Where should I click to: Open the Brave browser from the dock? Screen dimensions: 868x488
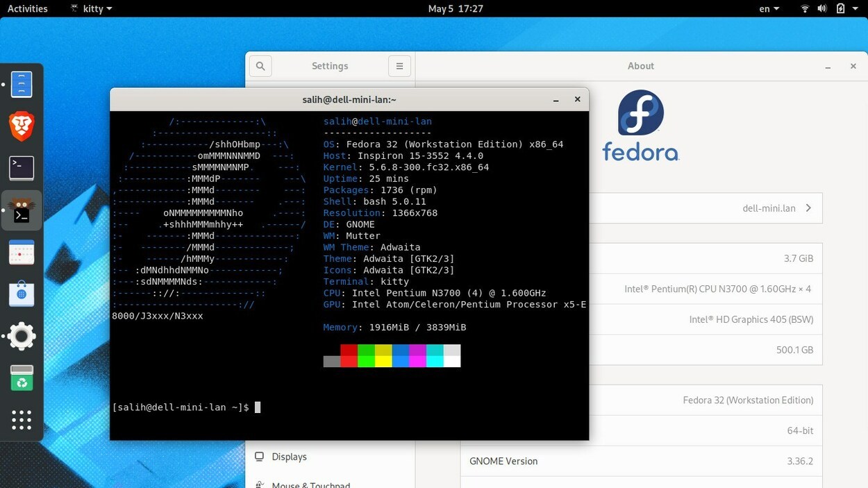[x=21, y=126]
